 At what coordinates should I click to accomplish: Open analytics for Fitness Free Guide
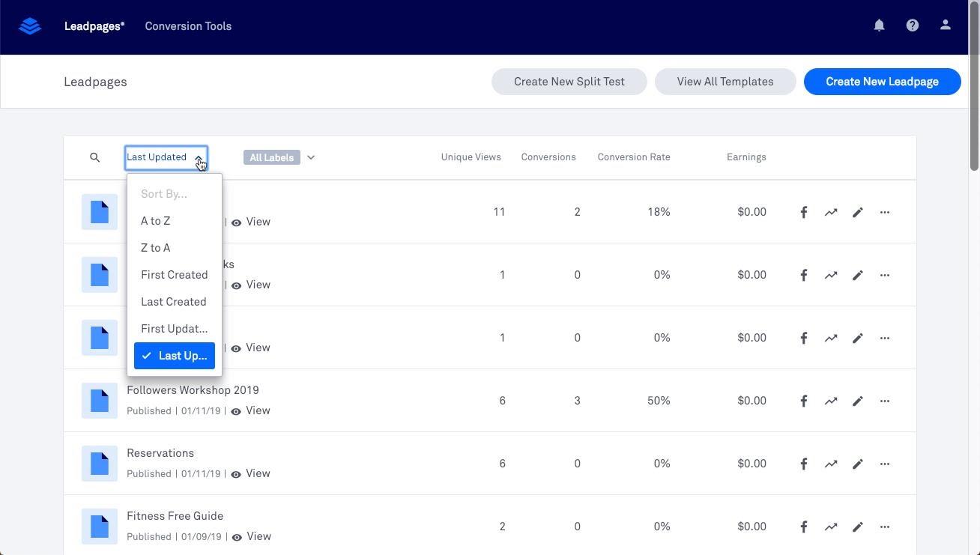[830, 527]
